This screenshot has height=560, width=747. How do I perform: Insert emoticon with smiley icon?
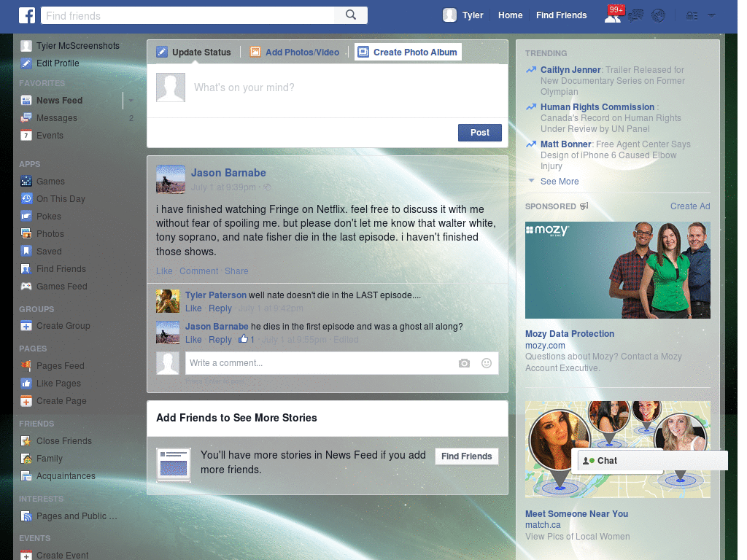pyautogui.click(x=486, y=363)
